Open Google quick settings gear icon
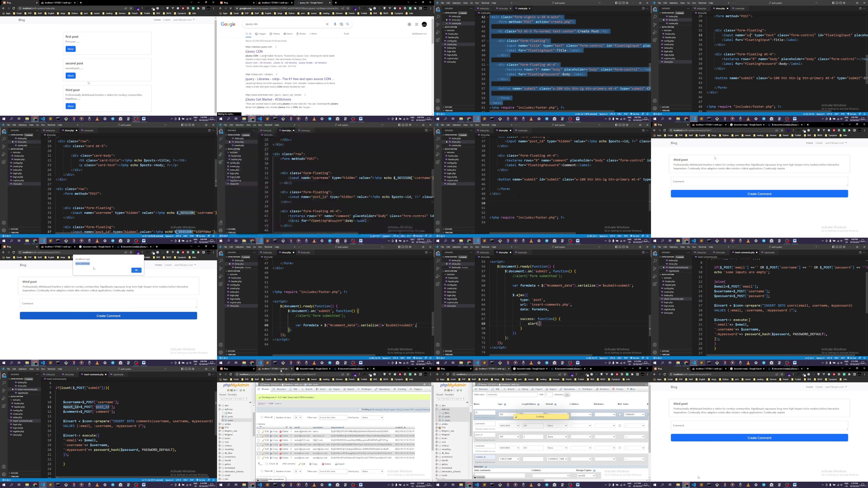Screen dimensions: 868x488 point(409,24)
